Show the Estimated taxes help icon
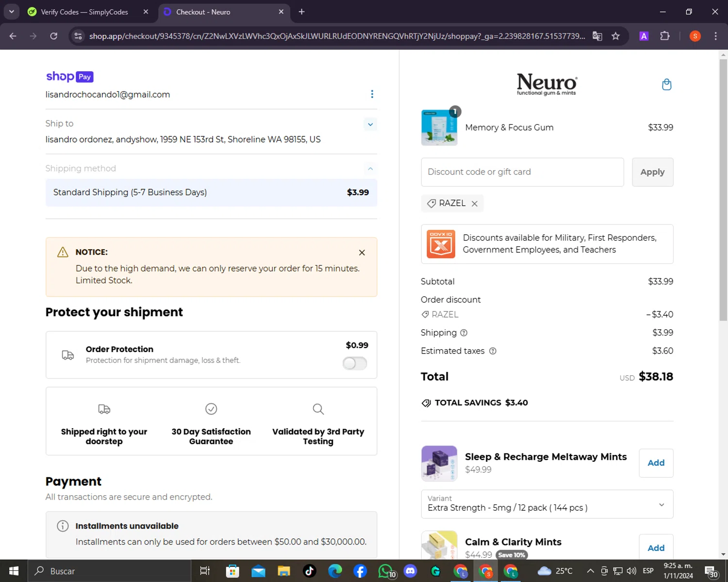The height and width of the screenshot is (582, 728). pos(493,351)
